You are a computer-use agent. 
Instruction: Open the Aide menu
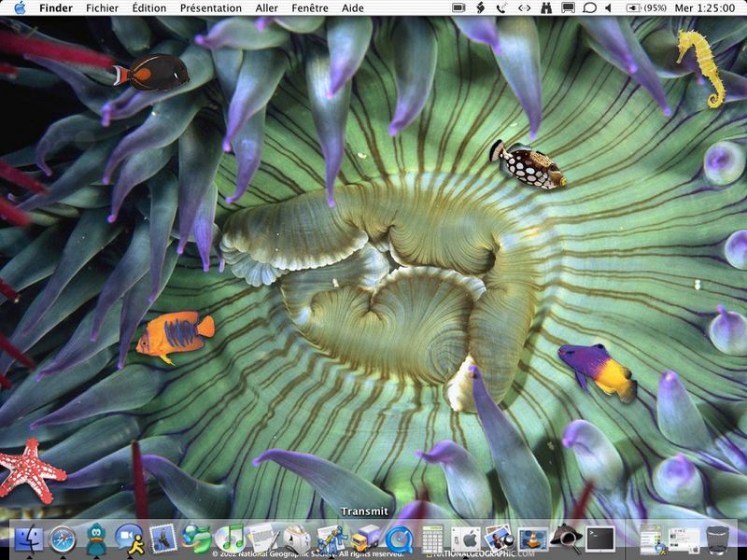(x=353, y=8)
